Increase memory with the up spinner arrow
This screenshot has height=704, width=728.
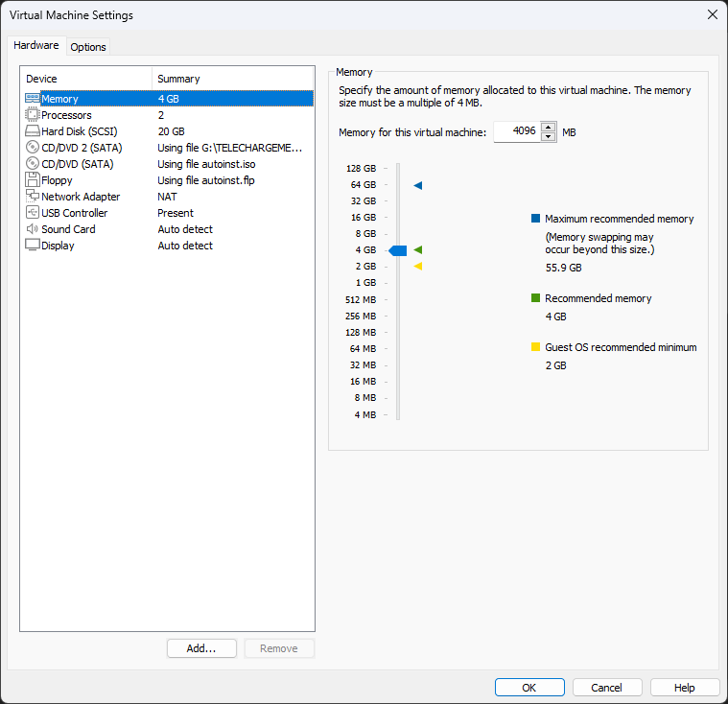(x=549, y=127)
